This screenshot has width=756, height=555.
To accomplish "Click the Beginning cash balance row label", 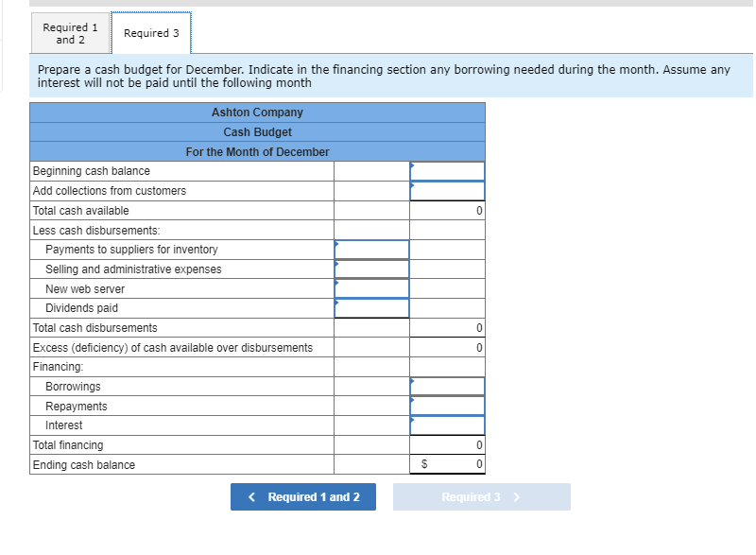I will pos(92,171).
